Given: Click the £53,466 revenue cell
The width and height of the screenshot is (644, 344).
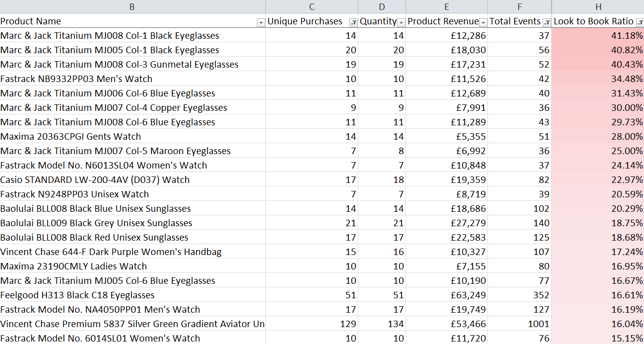Looking at the screenshot, I should [447, 324].
